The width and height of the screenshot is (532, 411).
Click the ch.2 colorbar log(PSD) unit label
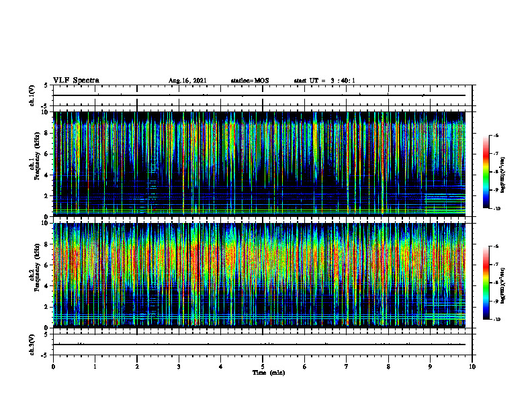point(503,285)
